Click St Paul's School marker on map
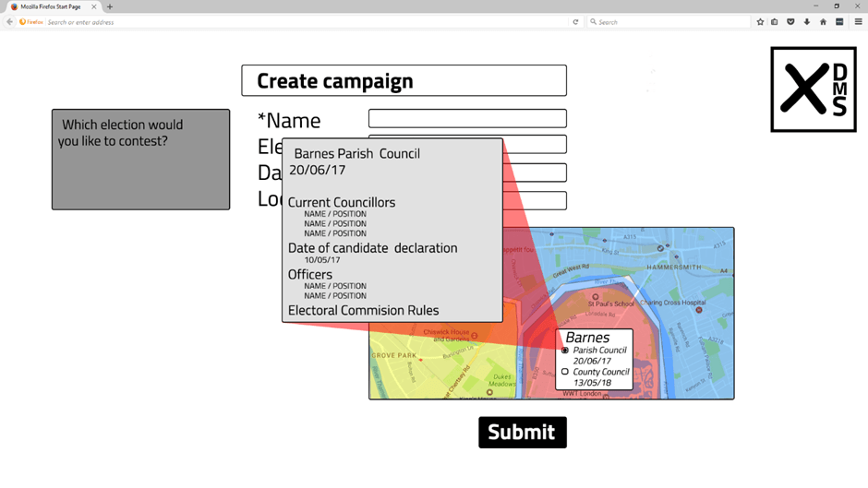This screenshot has width=868, height=488. click(x=596, y=297)
